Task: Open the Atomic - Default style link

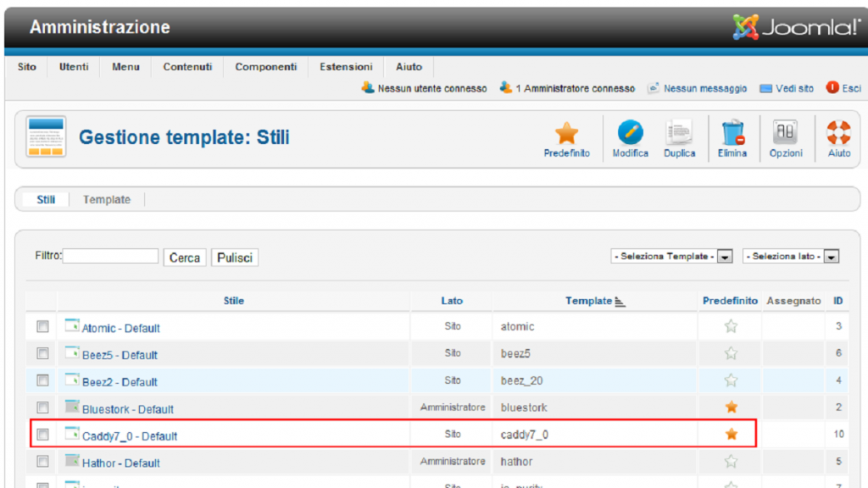Action: [120, 328]
